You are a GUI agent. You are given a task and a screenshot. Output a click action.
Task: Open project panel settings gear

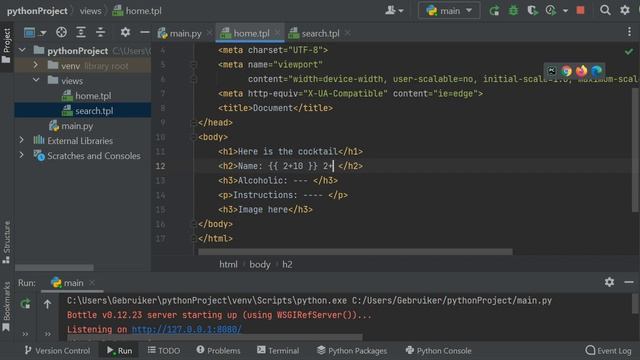tap(125, 32)
